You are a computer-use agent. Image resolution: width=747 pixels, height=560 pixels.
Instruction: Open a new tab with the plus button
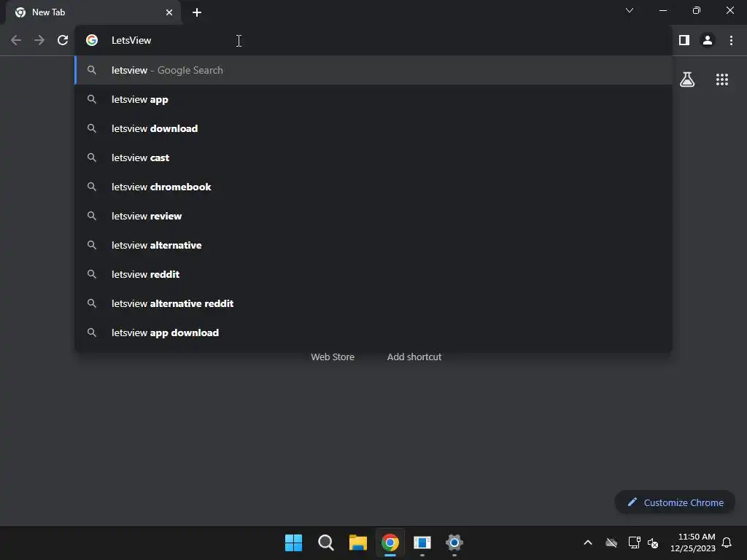click(x=197, y=12)
